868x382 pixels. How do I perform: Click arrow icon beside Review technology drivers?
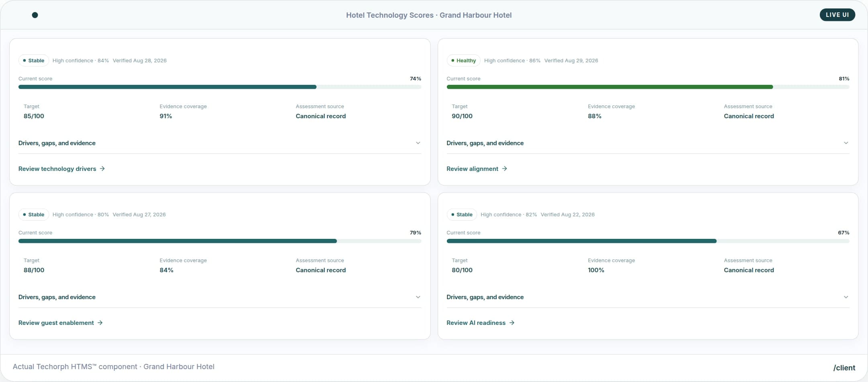(x=102, y=169)
